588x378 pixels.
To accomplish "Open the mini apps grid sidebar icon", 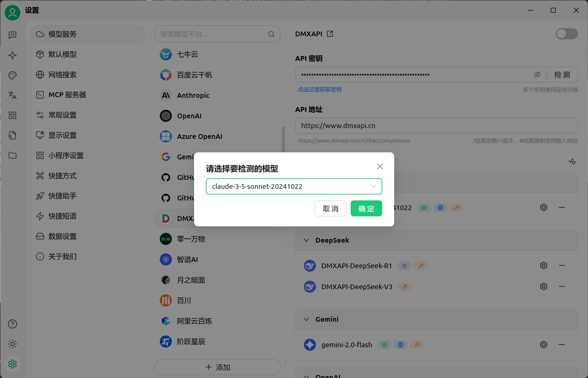I will [x=13, y=115].
